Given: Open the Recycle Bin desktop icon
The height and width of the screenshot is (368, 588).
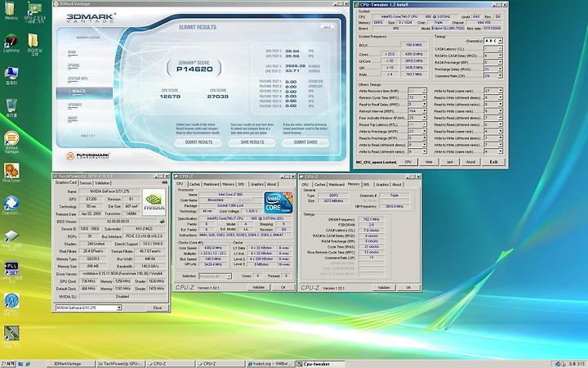Looking at the screenshot, I should (x=11, y=106).
